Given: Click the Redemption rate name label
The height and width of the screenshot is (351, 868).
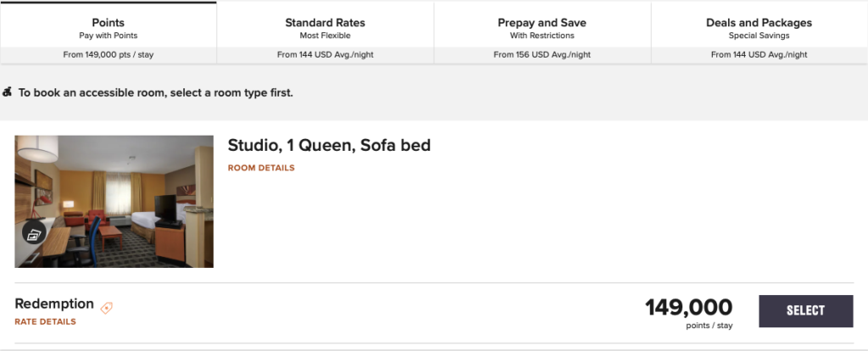Looking at the screenshot, I should [x=54, y=304].
